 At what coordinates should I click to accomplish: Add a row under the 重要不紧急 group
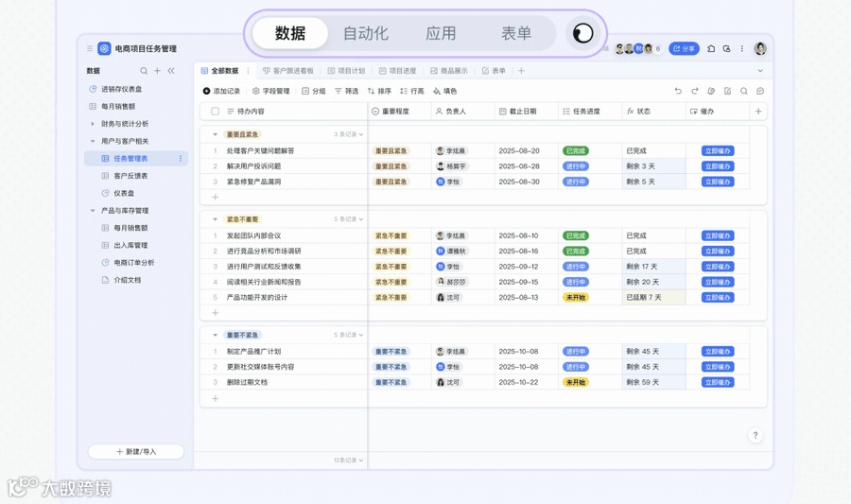coord(215,398)
